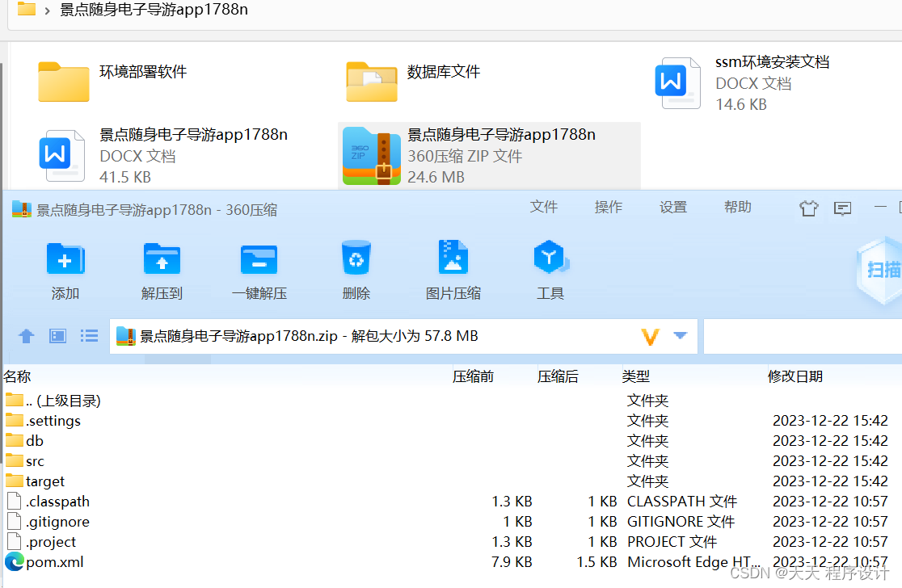Screen dimensions: 902x588
Task: Select the .. (上级目录) parent folder row
Action: pyautogui.click(x=451, y=401)
